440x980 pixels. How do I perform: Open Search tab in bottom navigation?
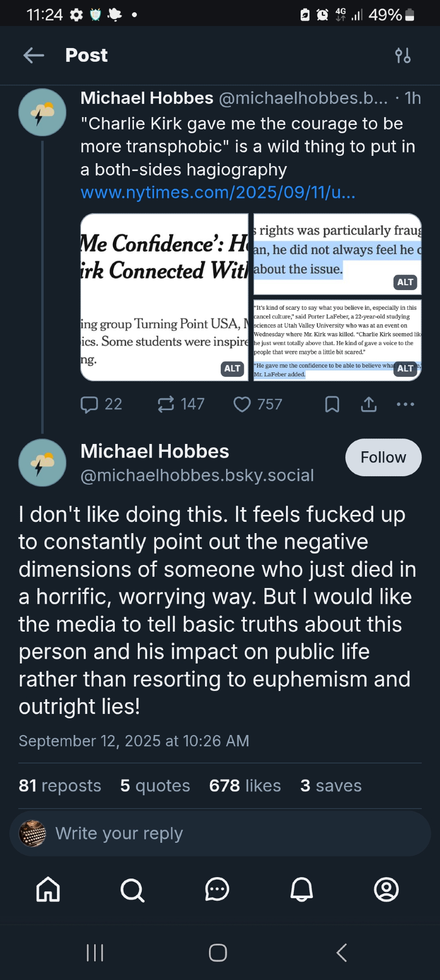(x=132, y=889)
